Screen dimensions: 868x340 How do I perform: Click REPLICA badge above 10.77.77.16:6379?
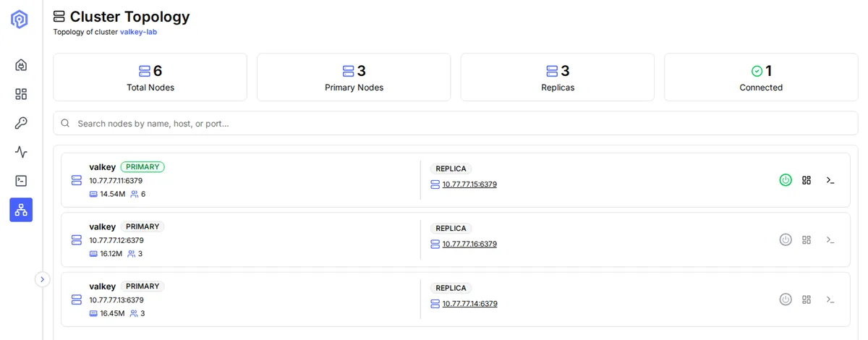[x=451, y=229]
